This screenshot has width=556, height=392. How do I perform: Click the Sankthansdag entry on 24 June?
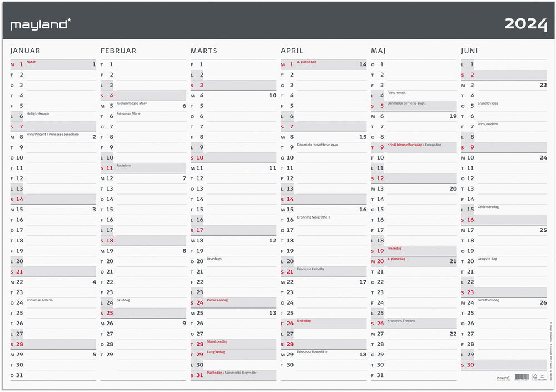(488, 300)
